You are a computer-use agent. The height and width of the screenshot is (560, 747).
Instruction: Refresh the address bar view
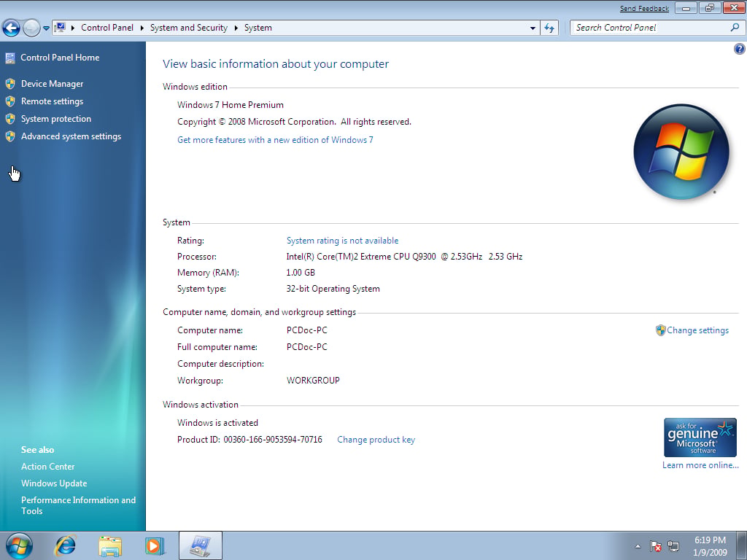click(549, 28)
